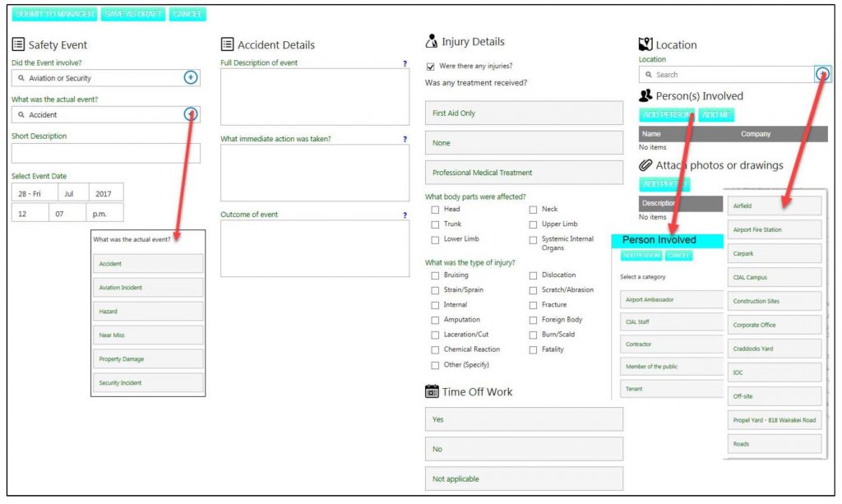Click the Injury Details person icon
Viewport: 842px width, 504px height.
[432, 41]
